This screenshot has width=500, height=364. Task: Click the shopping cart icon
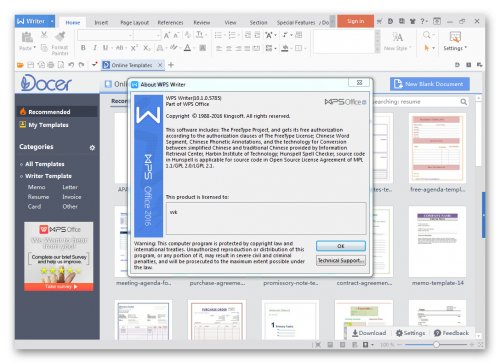tap(380, 21)
